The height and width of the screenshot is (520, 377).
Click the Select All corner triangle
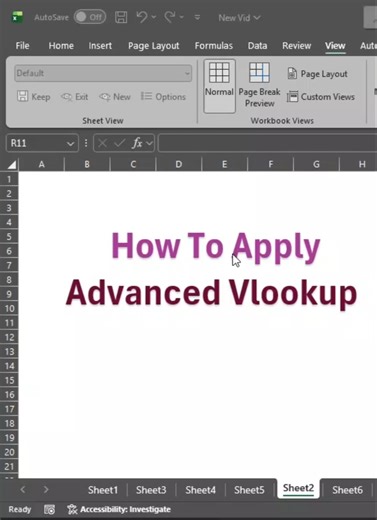coord(12,164)
